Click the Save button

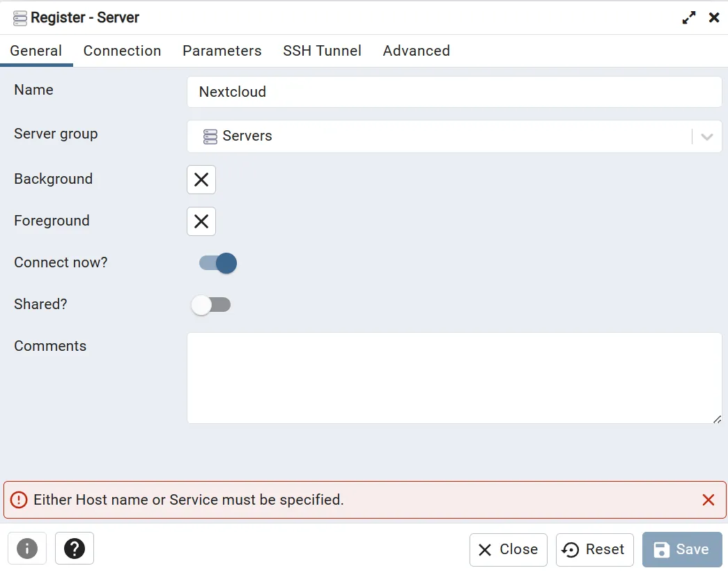pyautogui.click(x=682, y=549)
